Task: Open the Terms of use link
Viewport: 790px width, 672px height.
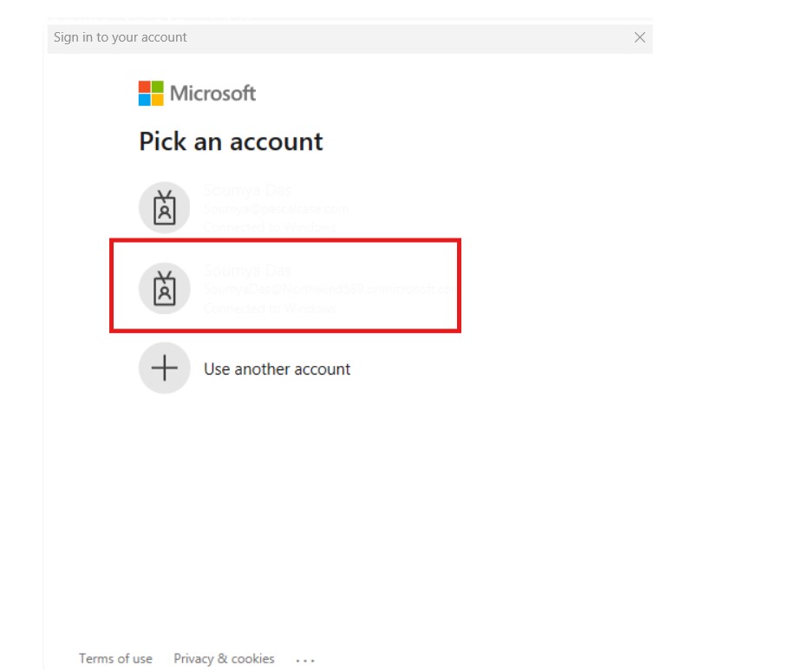Action: click(115, 659)
